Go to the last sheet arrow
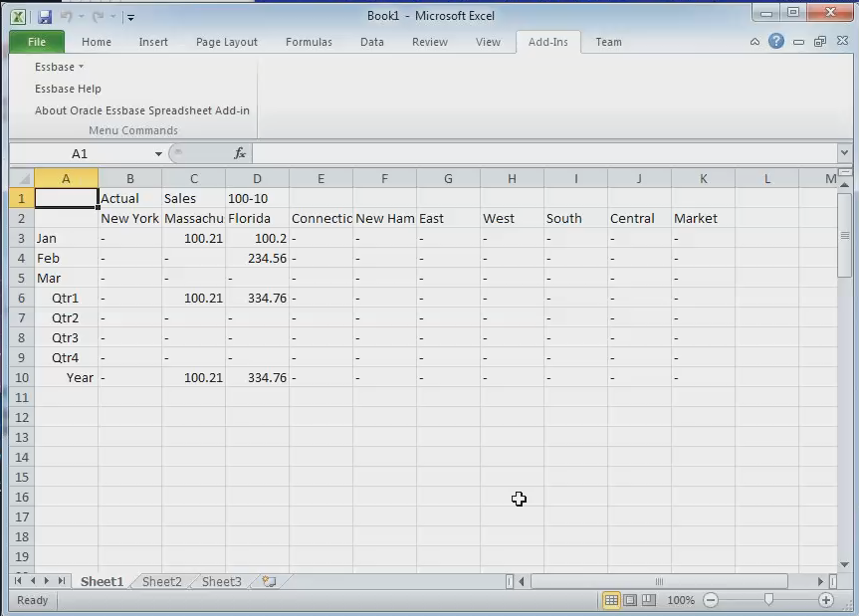This screenshot has height=616, width=859. (x=62, y=581)
